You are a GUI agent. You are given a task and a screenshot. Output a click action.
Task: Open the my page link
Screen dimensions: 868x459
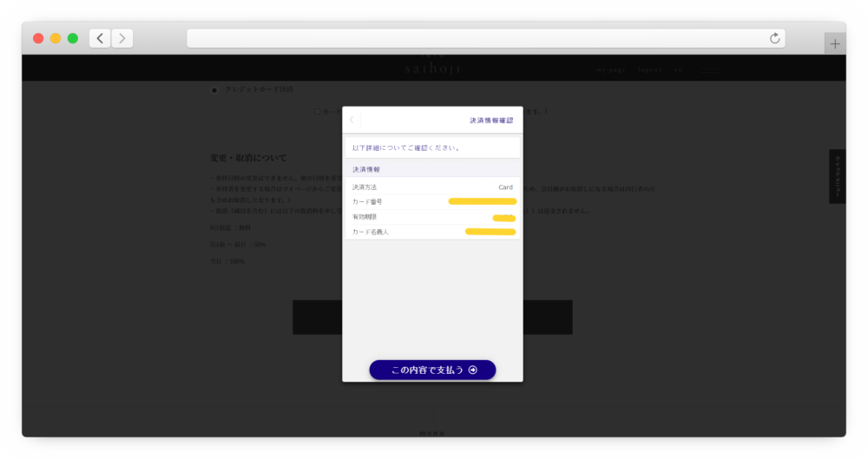pyautogui.click(x=609, y=69)
